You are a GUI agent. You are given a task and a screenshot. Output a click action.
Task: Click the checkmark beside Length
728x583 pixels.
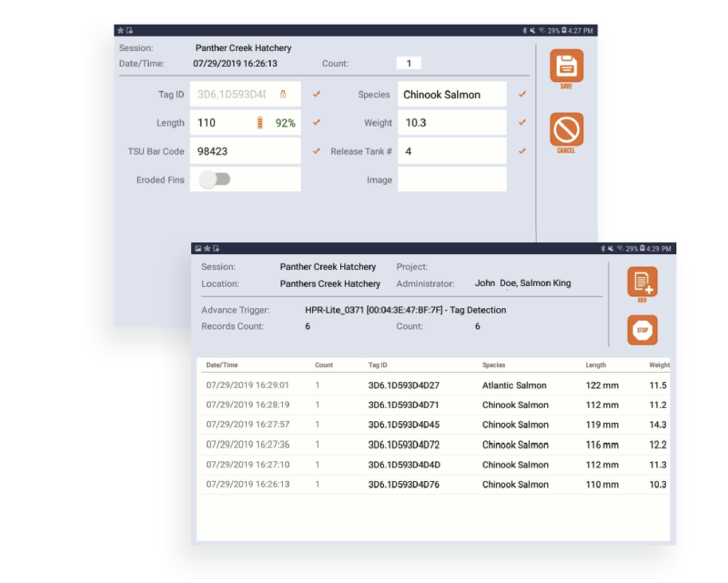click(317, 123)
